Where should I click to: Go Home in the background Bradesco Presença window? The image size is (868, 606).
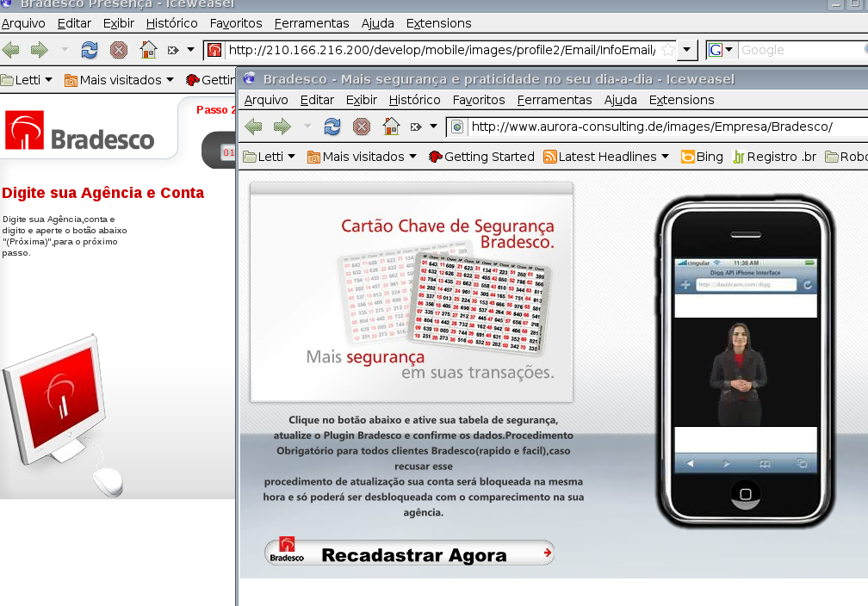[x=148, y=50]
